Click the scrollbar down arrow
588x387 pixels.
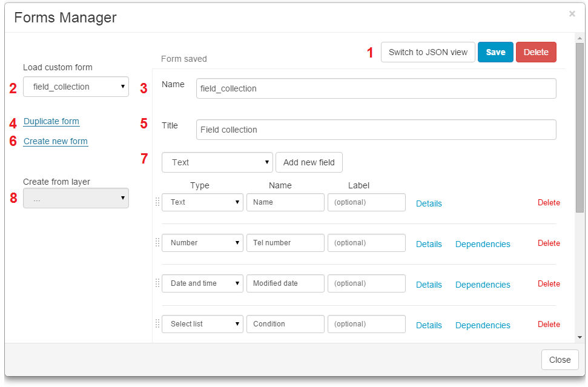tap(580, 337)
